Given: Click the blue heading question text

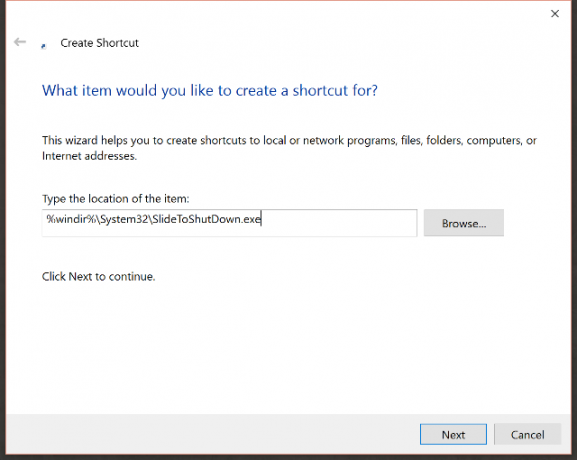Looking at the screenshot, I should (210, 91).
